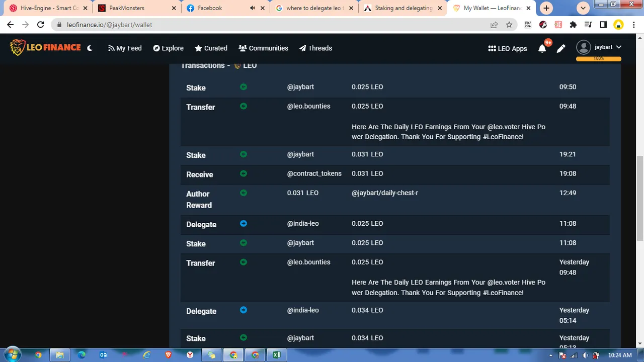This screenshot has height=362, width=644.
Task: Go to My Feed
Action: coord(125,48)
